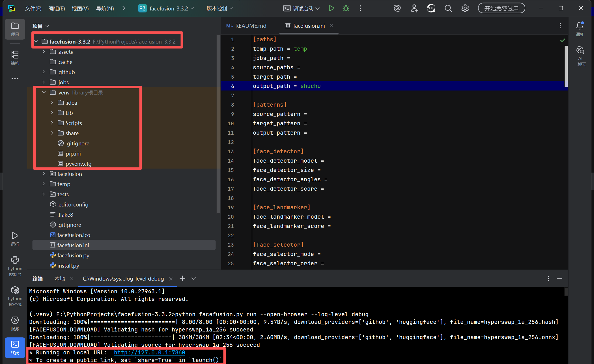
Task: Open the Project tool window icon
Action: tap(15, 29)
